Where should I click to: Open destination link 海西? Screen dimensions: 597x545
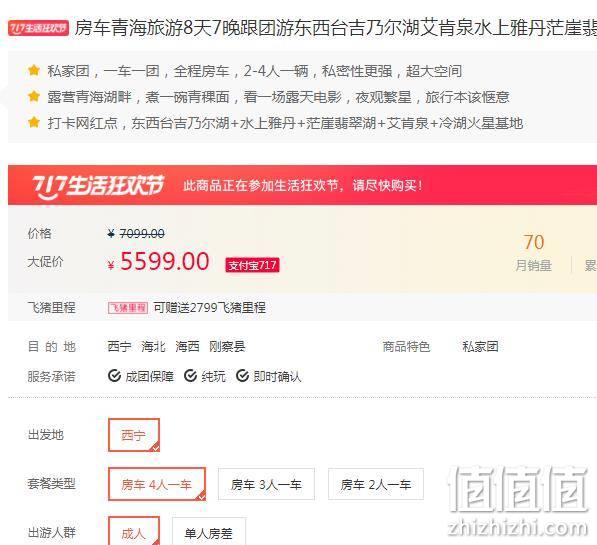[x=187, y=347]
